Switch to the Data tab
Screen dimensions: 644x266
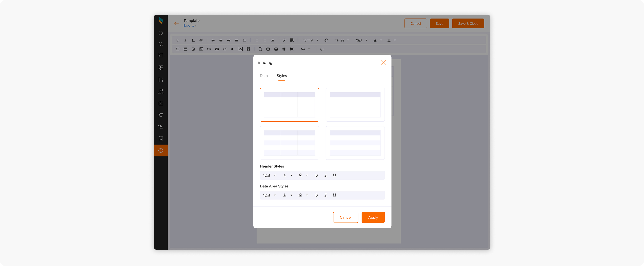(x=263, y=76)
